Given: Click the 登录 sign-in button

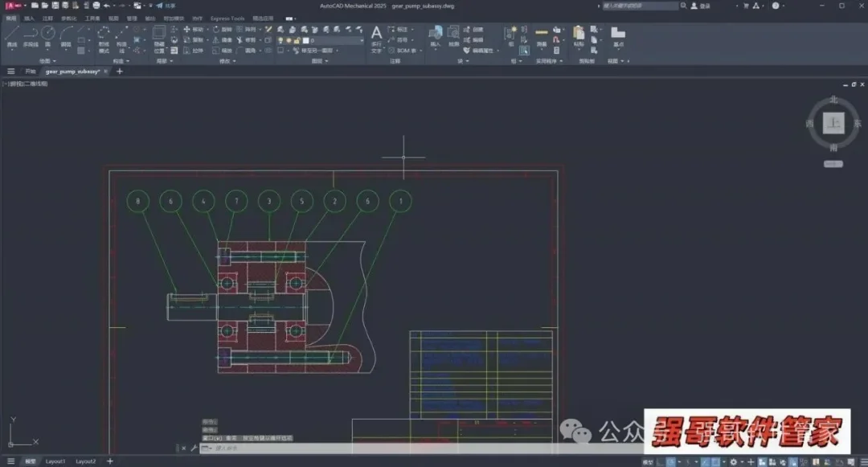Looking at the screenshot, I should coord(700,6).
